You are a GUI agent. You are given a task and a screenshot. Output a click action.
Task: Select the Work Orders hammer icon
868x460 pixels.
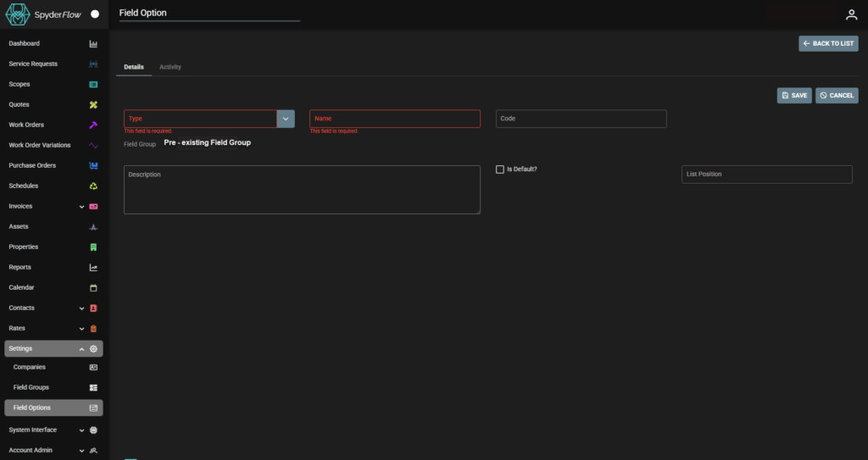[x=93, y=125]
